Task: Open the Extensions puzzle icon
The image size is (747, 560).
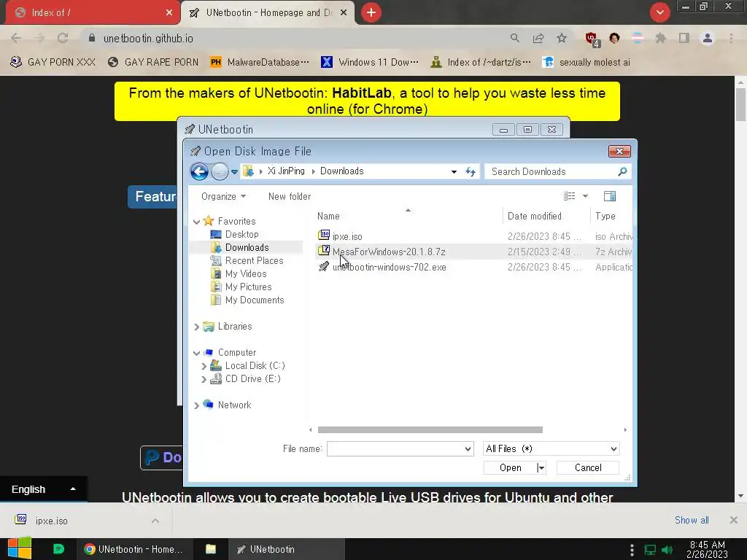Action: click(660, 38)
